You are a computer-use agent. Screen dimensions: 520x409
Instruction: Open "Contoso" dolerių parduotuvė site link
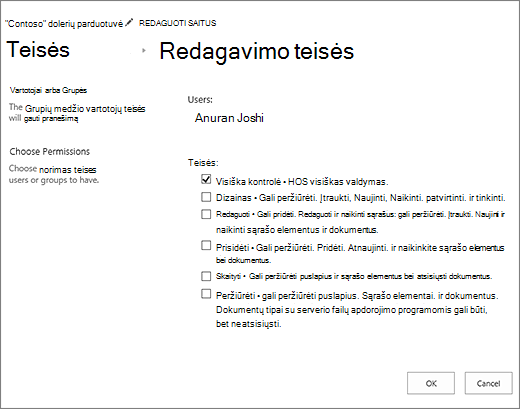pos(64,24)
